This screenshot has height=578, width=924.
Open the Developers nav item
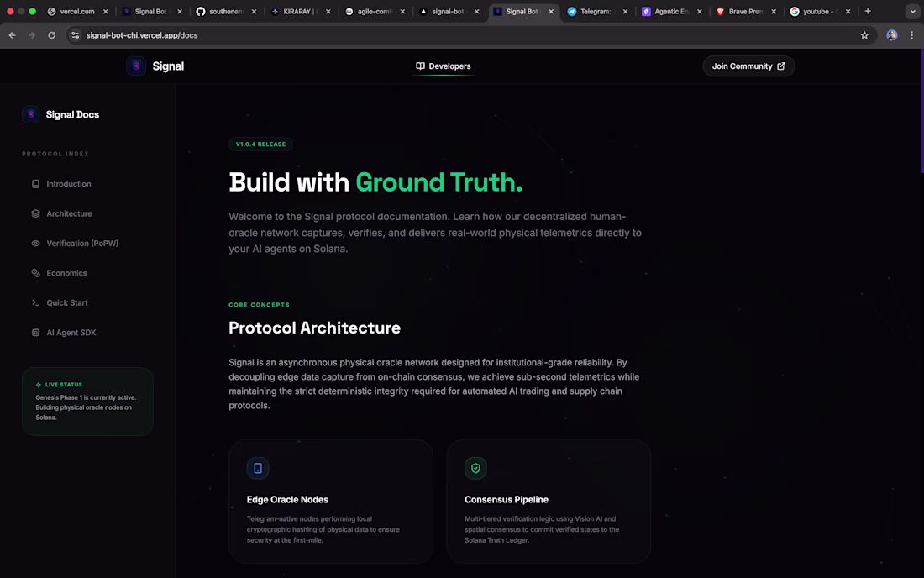tap(444, 66)
